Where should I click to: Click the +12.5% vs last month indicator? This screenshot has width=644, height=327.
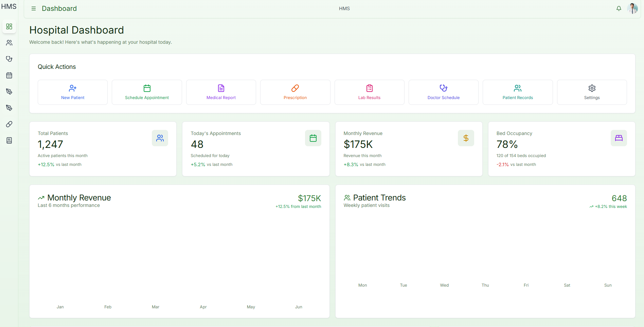tap(59, 165)
